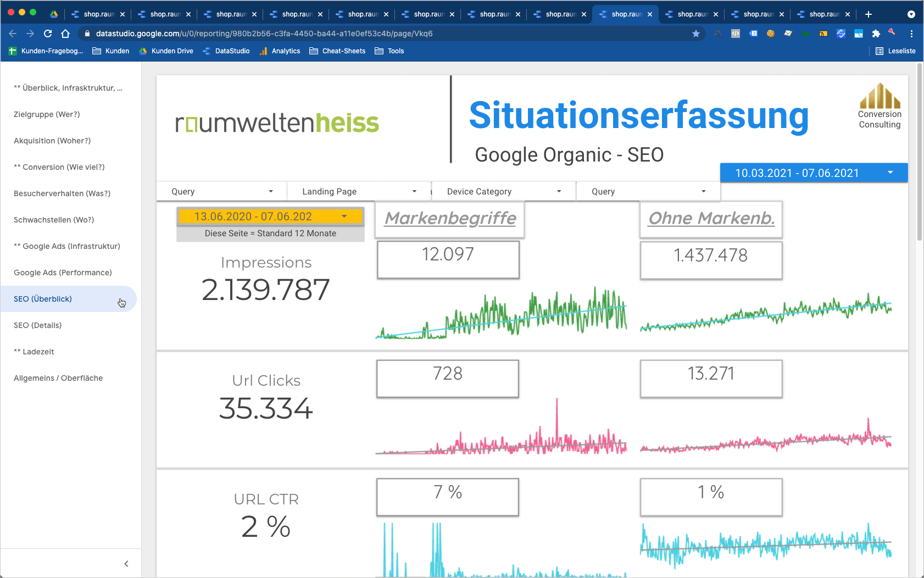Click the browser back arrow
924x578 pixels.
[x=13, y=34]
